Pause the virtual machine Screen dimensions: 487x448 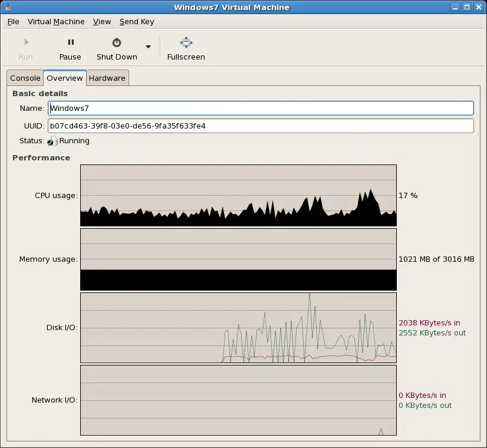70,42
